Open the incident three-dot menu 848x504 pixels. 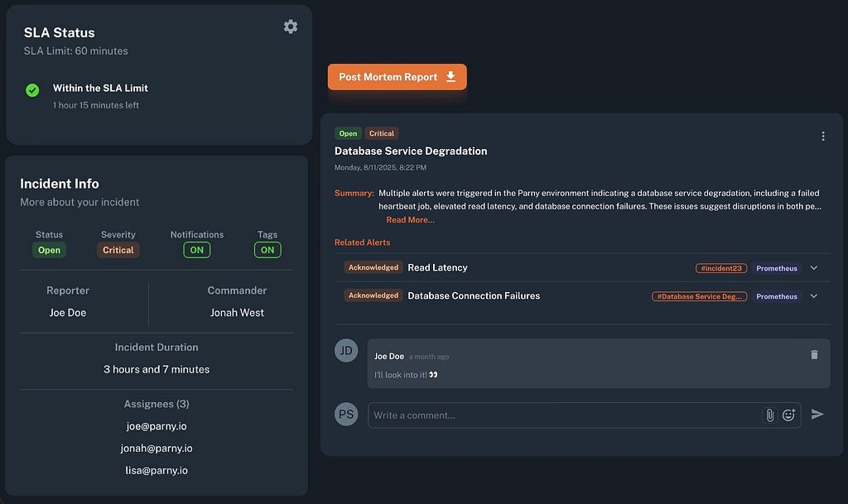click(x=823, y=136)
